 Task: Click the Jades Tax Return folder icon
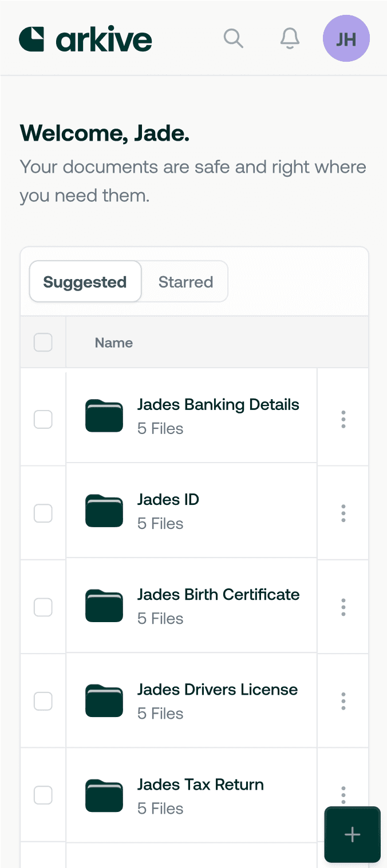(104, 795)
